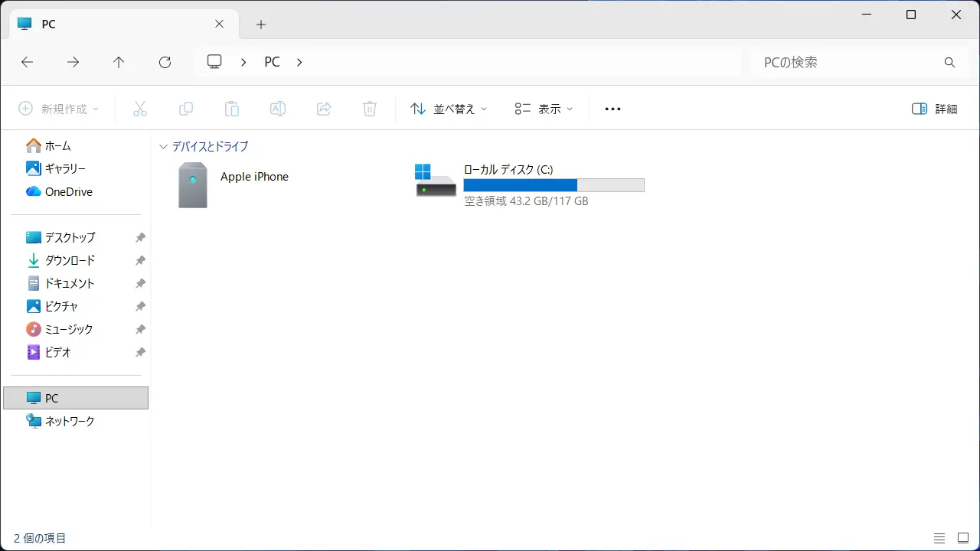980x551 pixels.
Task: Open the 表示 view dropdown
Action: (544, 109)
